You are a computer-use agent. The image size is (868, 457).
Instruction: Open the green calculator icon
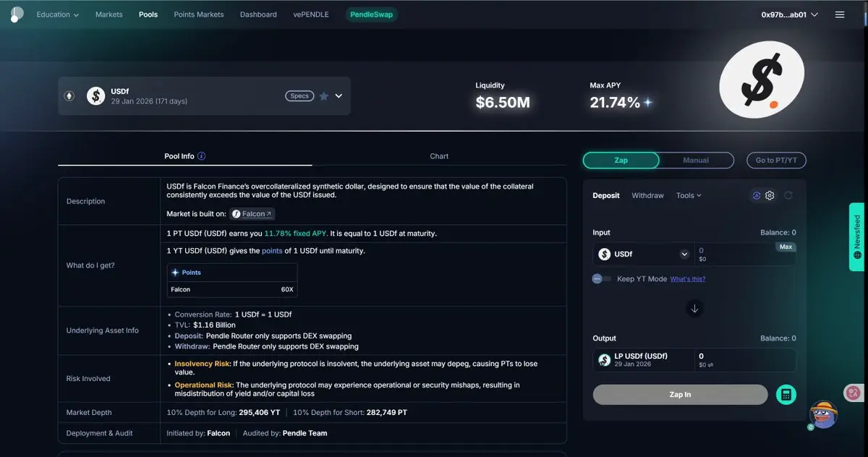tap(786, 395)
